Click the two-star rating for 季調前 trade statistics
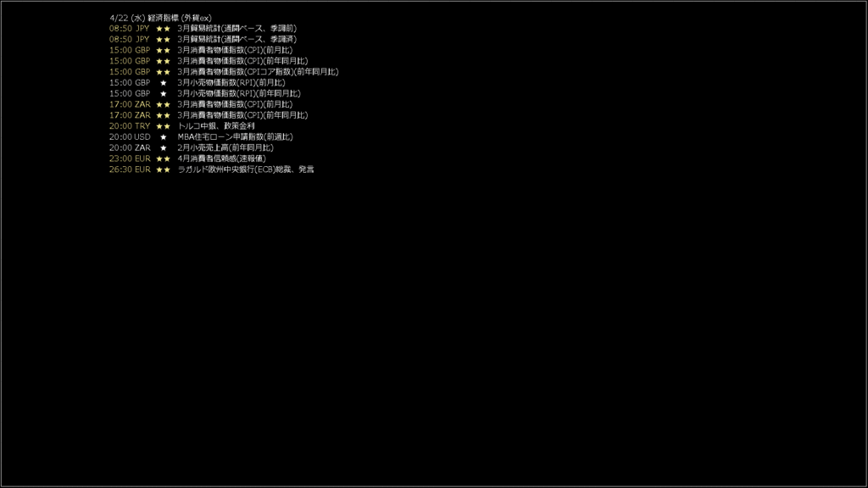This screenshot has width=868, height=488. (x=164, y=29)
